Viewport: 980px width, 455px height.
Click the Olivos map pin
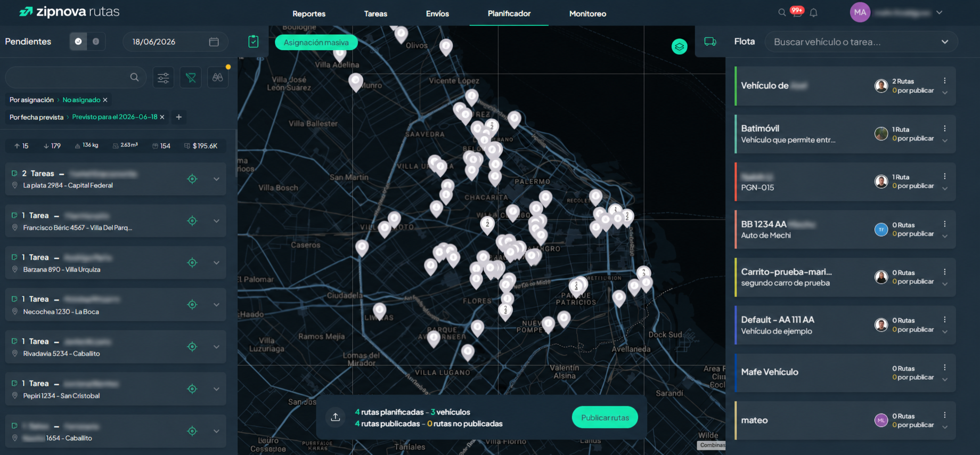(x=401, y=35)
